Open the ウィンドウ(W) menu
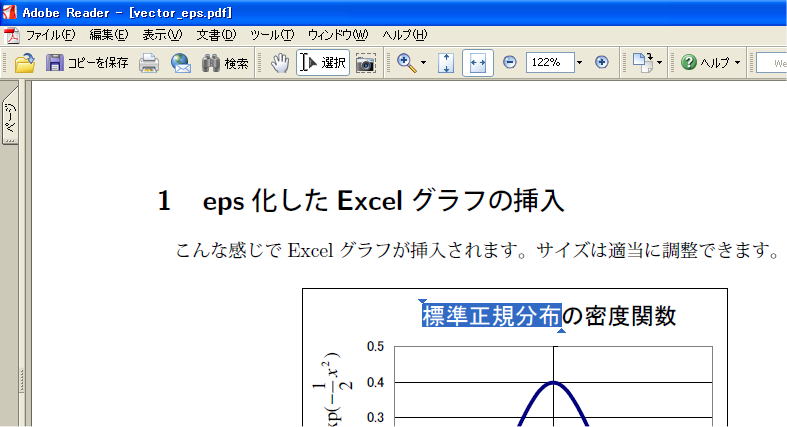This screenshot has height=427, width=787. [338, 35]
